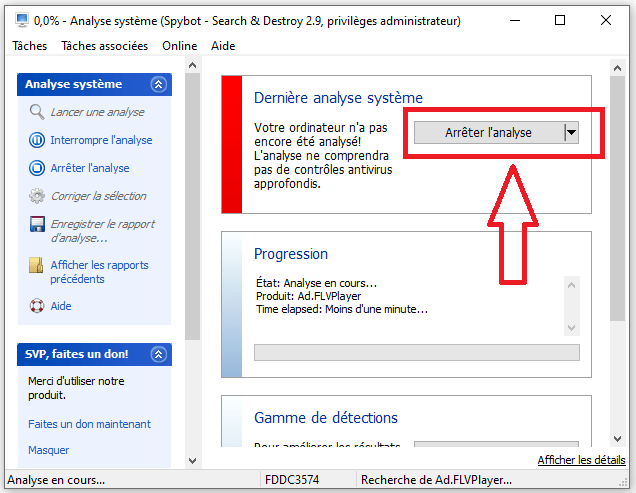The height and width of the screenshot is (493, 636).
Task: Click the Produit: Ad.FLVPlayer text
Action: 308,296
